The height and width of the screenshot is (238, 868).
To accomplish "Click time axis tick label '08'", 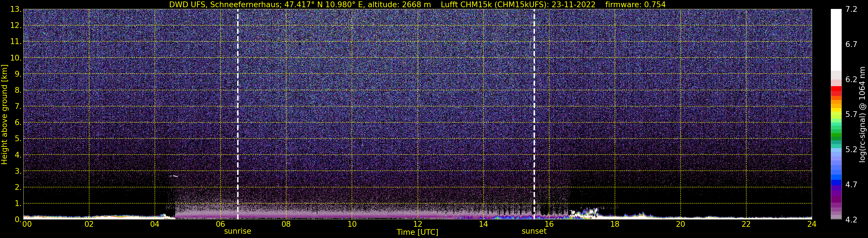I will (286, 224).
